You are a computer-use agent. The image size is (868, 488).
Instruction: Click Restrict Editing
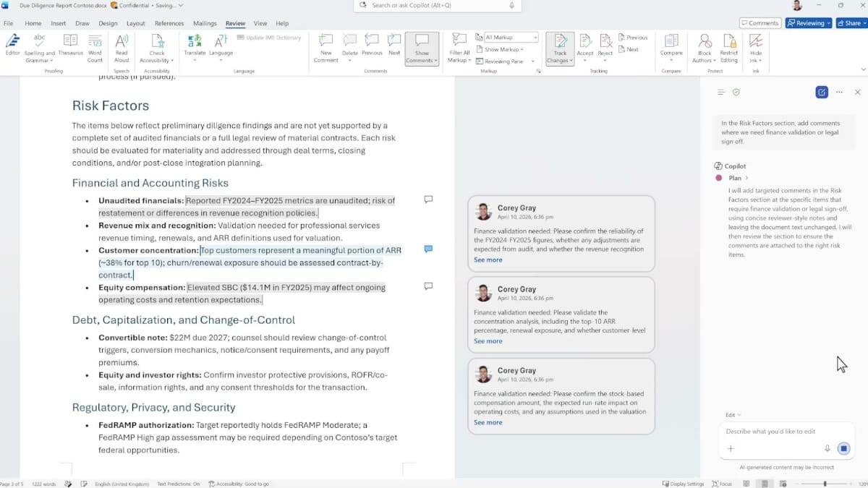pos(729,48)
